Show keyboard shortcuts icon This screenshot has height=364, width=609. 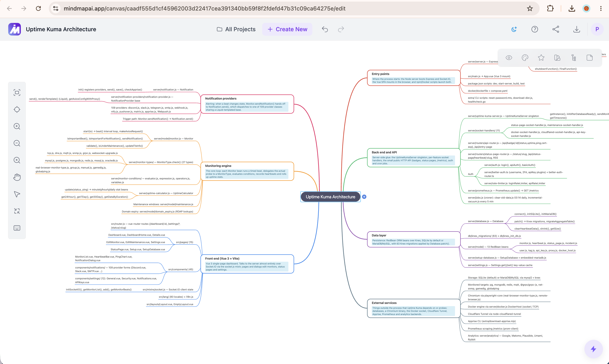17,228
